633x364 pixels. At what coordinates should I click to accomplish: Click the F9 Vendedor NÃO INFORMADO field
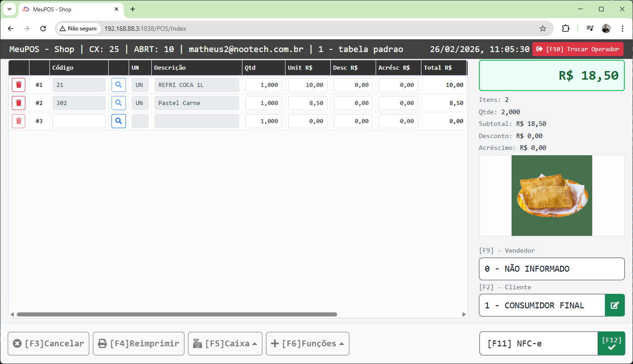[x=551, y=269]
